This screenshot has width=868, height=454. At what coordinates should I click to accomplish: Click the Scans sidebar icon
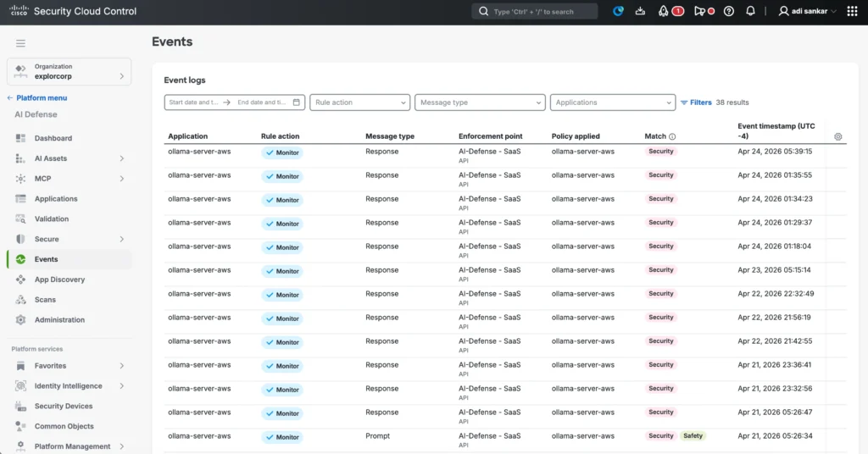tap(20, 300)
